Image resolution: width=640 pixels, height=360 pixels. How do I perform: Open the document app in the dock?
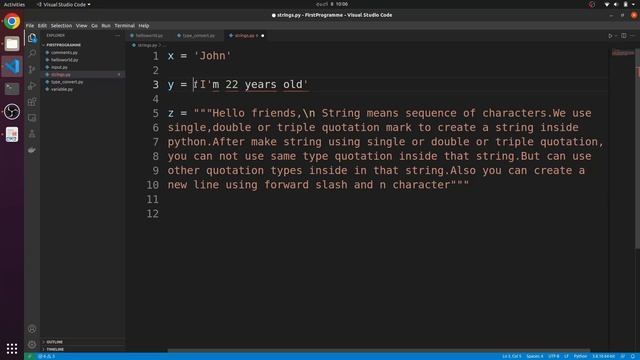[12, 134]
